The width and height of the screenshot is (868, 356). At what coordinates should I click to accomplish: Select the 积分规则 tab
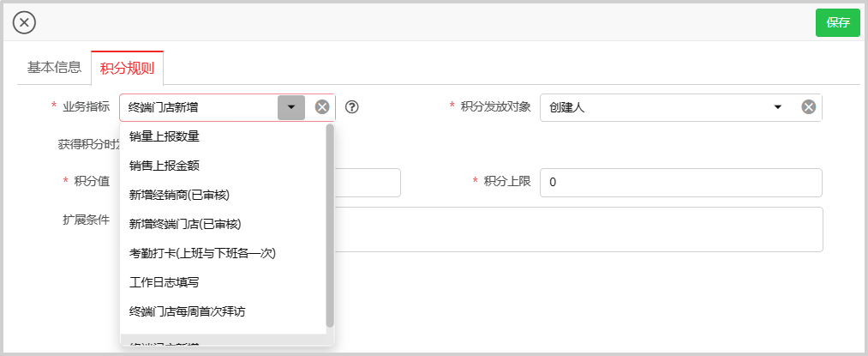tap(127, 68)
